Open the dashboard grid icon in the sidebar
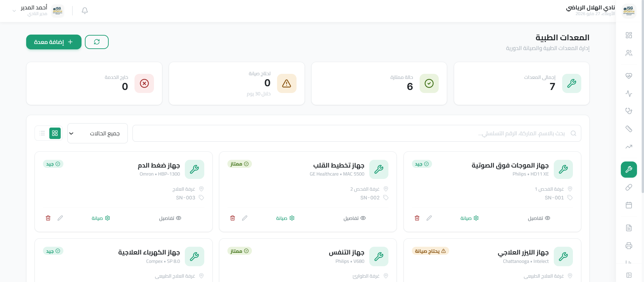Image resolution: width=644 pixels, height=282 pixels. click(629, 35)
